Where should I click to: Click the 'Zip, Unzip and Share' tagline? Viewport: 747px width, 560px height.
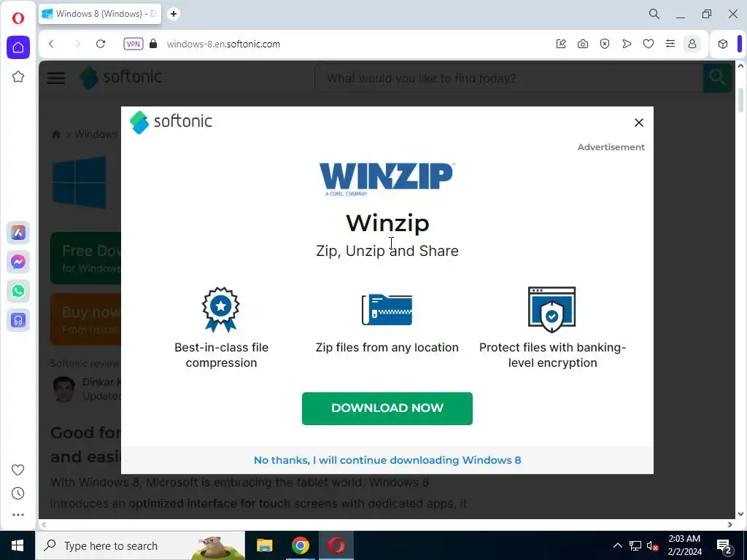(x=387, y=251)
